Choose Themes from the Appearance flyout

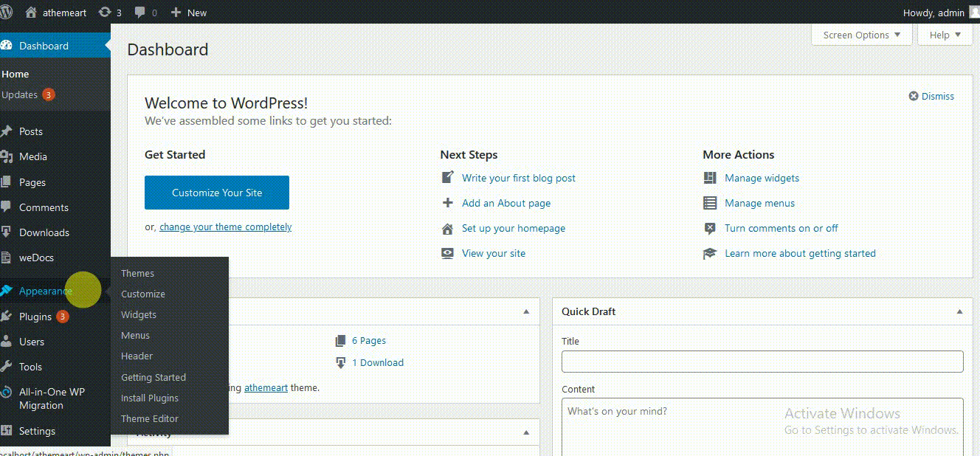tap(137, 273)
